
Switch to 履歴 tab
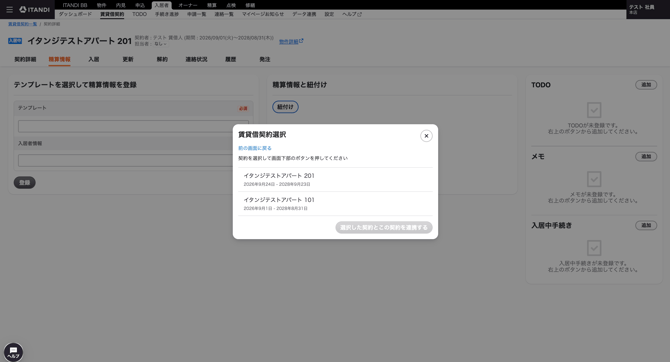click(230, 59)
